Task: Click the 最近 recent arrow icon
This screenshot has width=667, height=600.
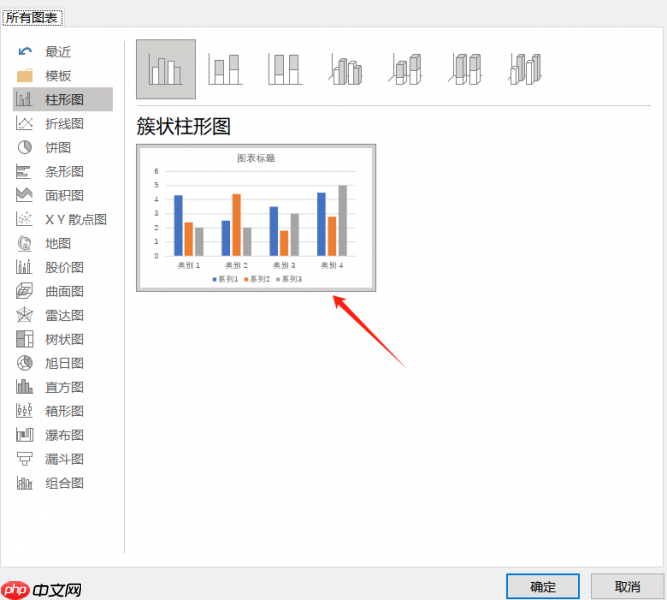Action: coord(25,51)
